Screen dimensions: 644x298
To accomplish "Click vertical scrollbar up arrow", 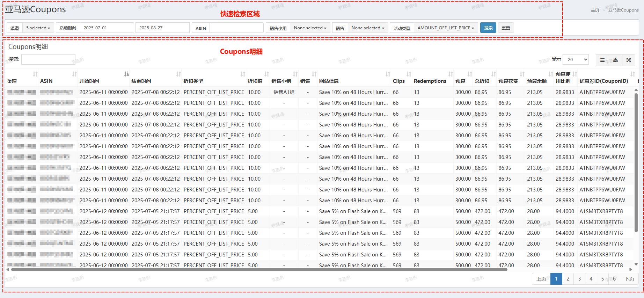I will point(636,90).
